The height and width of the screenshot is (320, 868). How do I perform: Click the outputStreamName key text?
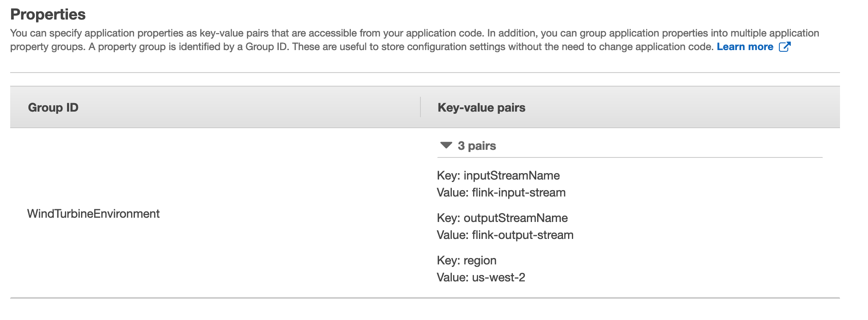click(515, 218)
